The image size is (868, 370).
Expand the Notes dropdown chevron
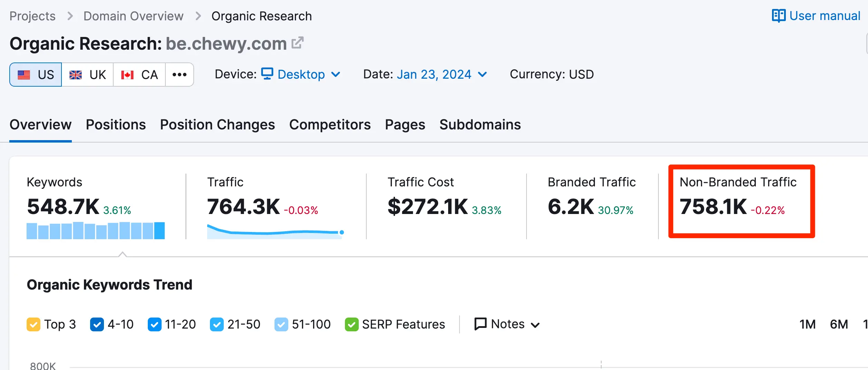[535, 325]
